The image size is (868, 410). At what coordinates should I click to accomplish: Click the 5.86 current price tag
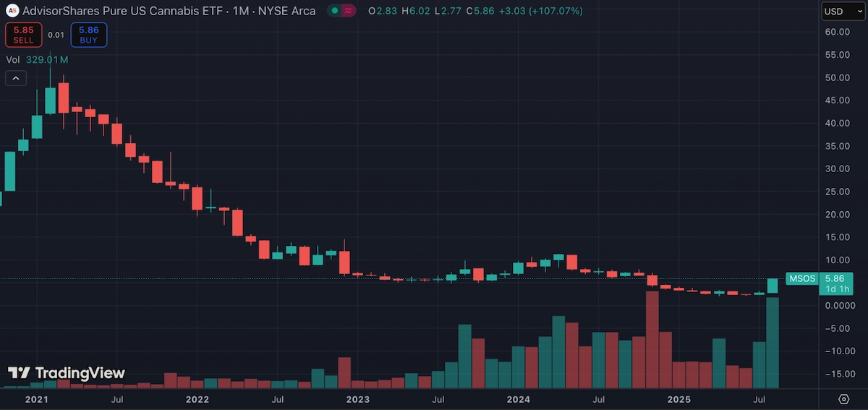[x=834, y=278]
